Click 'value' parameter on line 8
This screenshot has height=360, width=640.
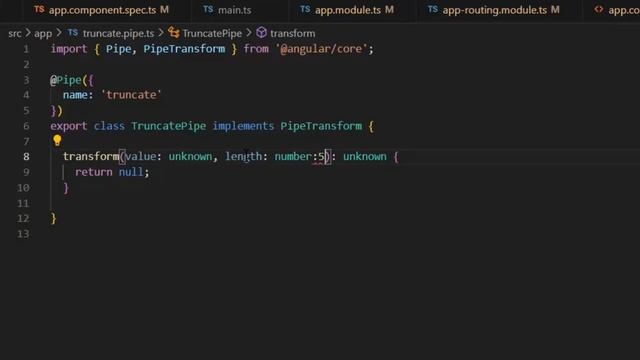[x=141, y=157]
